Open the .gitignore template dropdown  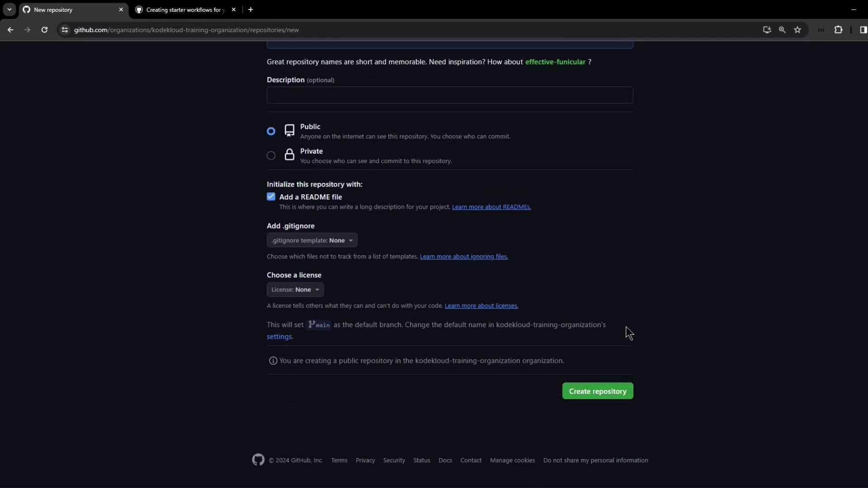coord(312,240)
